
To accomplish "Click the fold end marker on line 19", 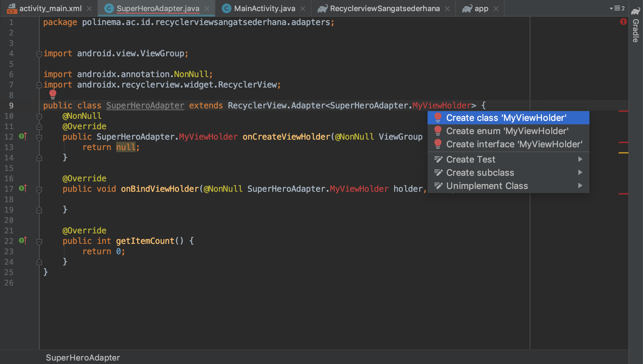I will coord(39,210).
